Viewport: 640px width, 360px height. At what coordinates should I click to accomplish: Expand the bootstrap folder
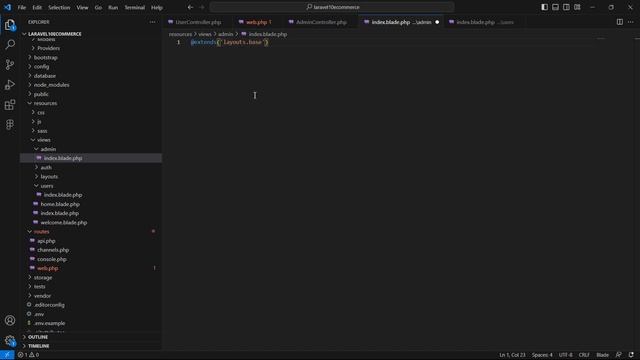click(45, 58)
